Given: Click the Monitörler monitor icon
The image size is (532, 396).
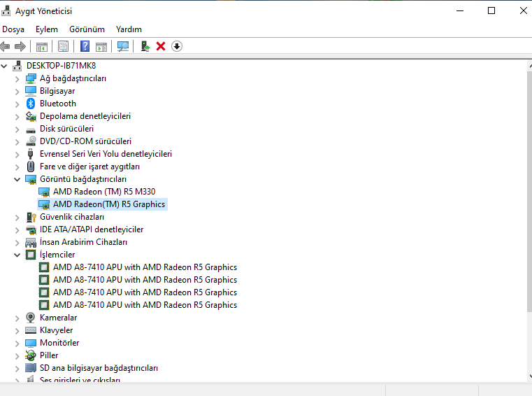Looking at the screenshot, I should coord(31,343).
